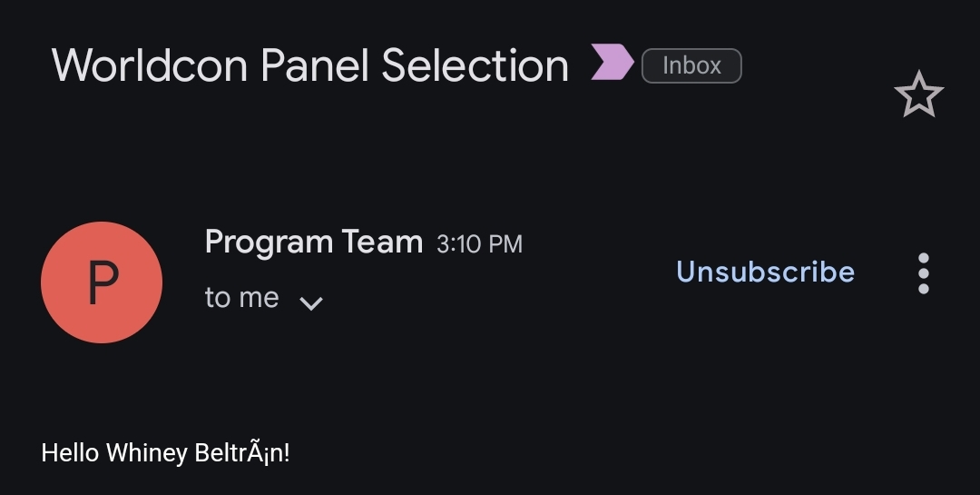The image size is (980, 495).
Task: Show message overflow menu next to Unsubscribe
Action: 923,272
